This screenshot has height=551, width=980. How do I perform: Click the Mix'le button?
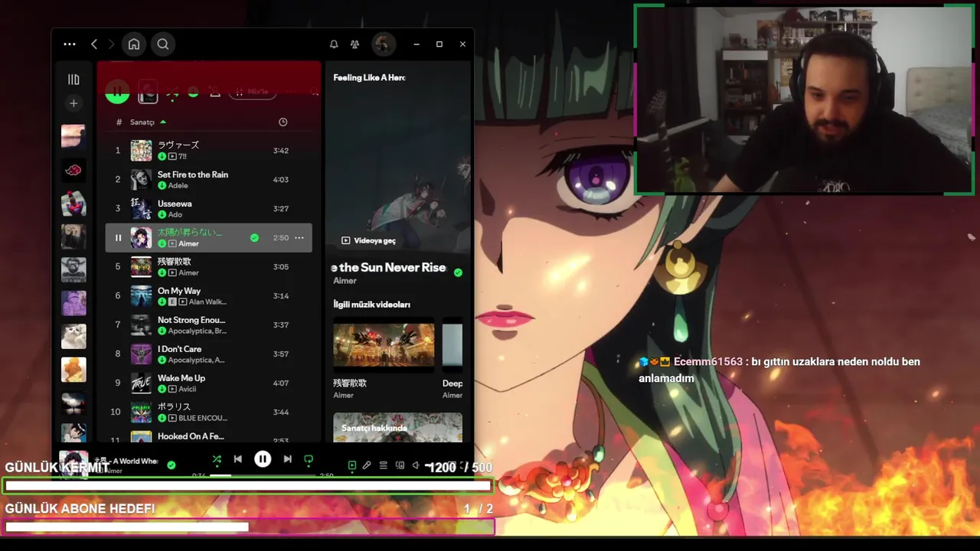[252, 92]
